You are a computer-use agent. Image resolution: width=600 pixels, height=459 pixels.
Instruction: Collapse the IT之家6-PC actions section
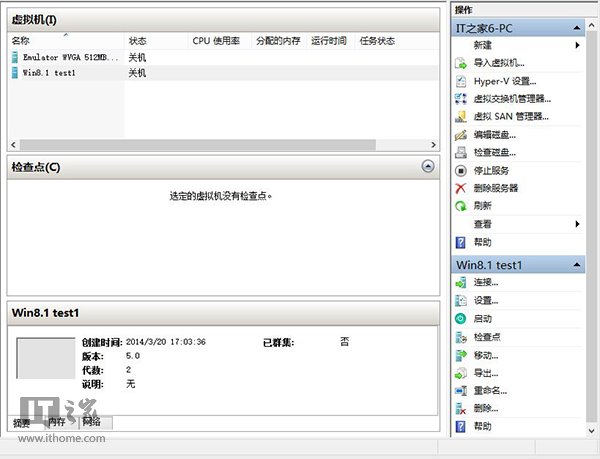(x=577, y=28)
